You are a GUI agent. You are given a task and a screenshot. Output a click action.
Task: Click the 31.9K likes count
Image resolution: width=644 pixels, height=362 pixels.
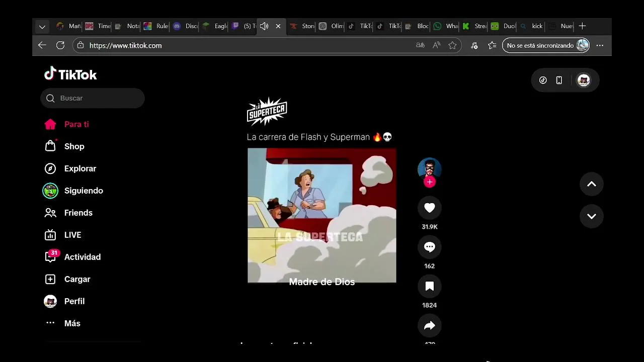430,227
